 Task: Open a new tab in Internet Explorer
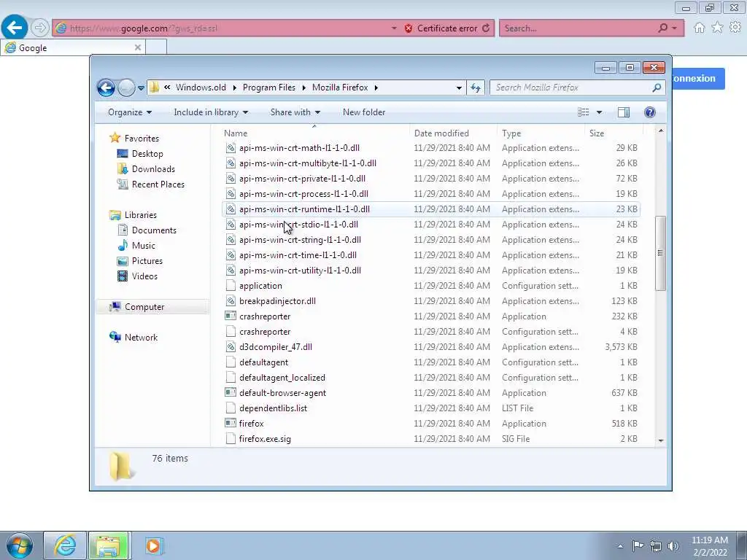pos(156,47)
